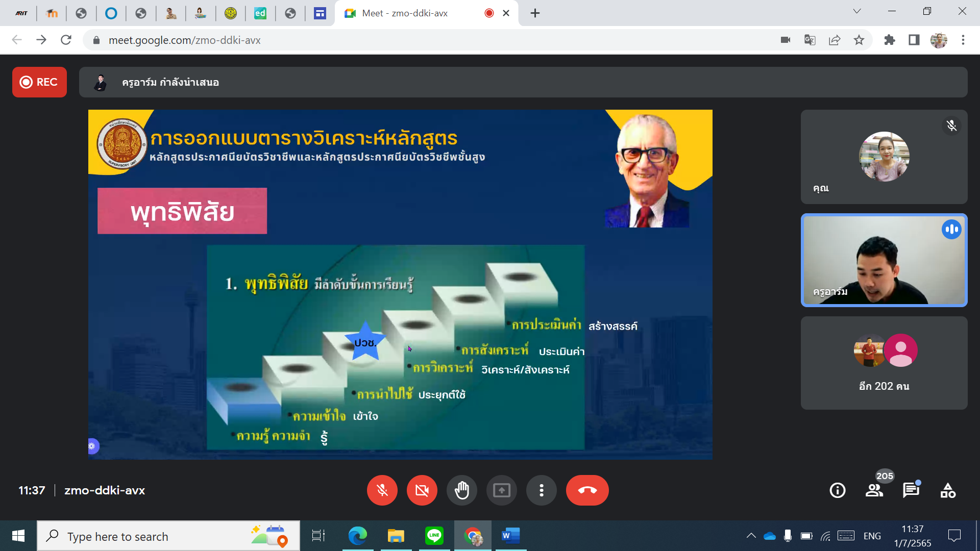Select the Meet - zmo-ddki-avx tab
The height and width of the screenshot is (551, 980).
click(426, 13)
